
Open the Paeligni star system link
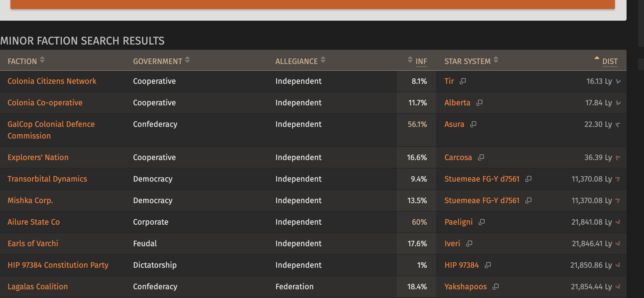pyautogui.click(x=459, y=222)
